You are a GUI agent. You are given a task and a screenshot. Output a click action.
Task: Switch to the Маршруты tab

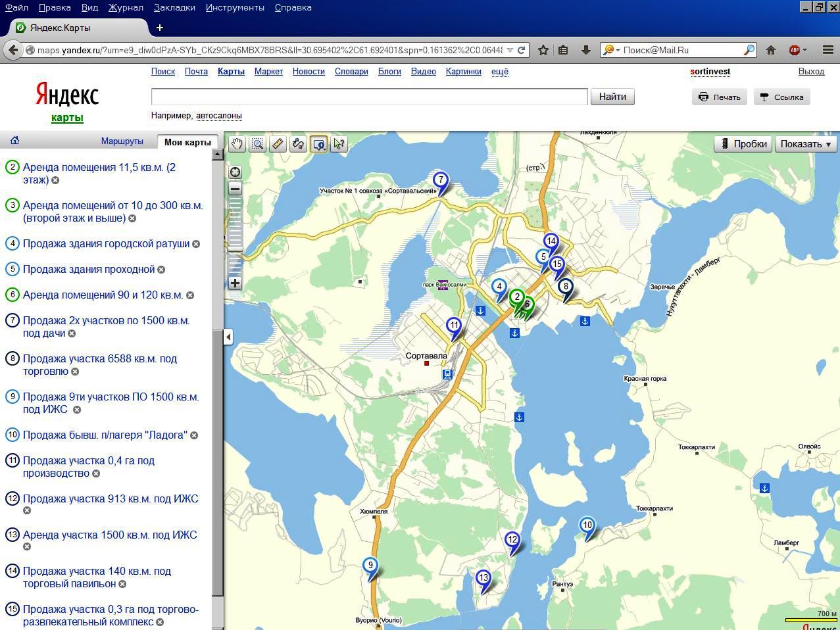coord(122,141)
